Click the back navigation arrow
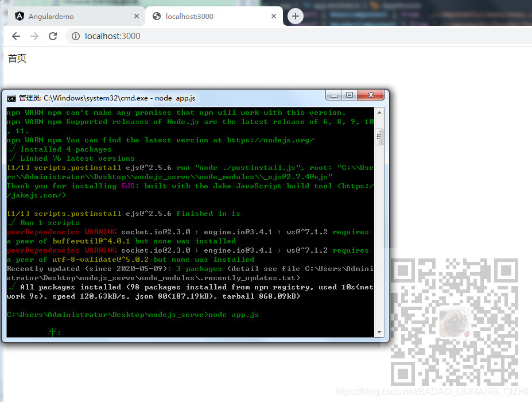 [x=15, y=36]
